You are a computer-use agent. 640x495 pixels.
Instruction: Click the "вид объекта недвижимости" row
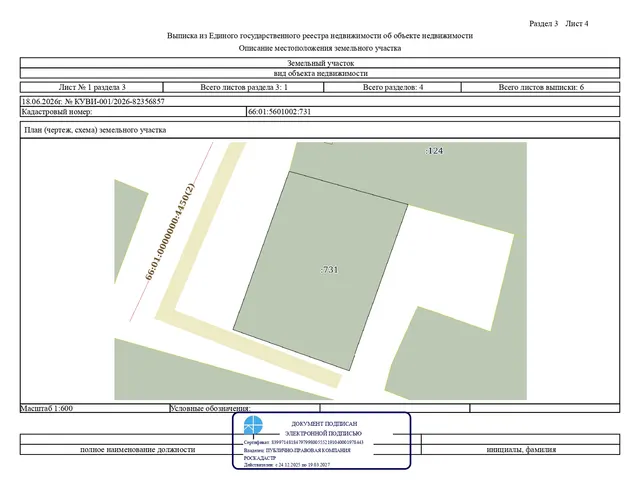(320, 73)
